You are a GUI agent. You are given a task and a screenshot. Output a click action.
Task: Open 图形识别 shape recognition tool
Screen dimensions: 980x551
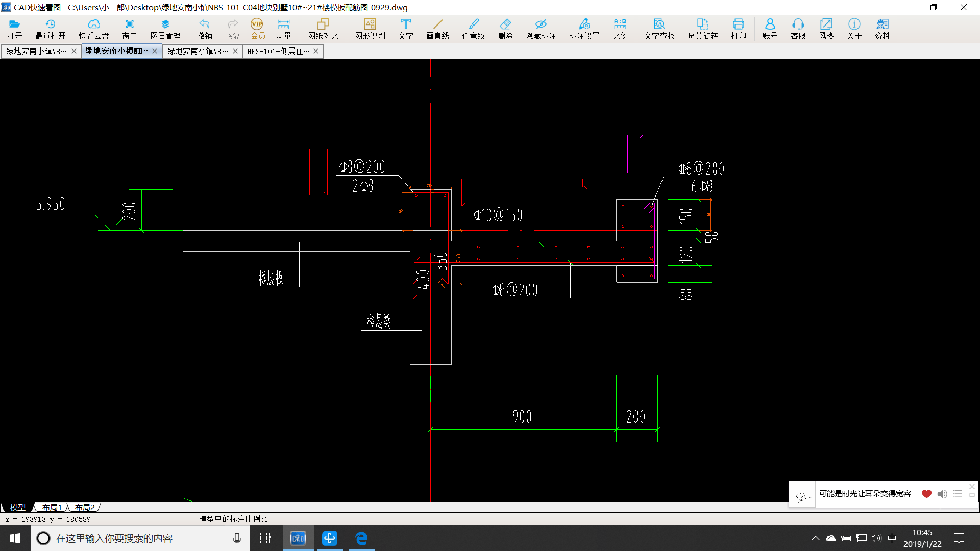tap(370, 29)
